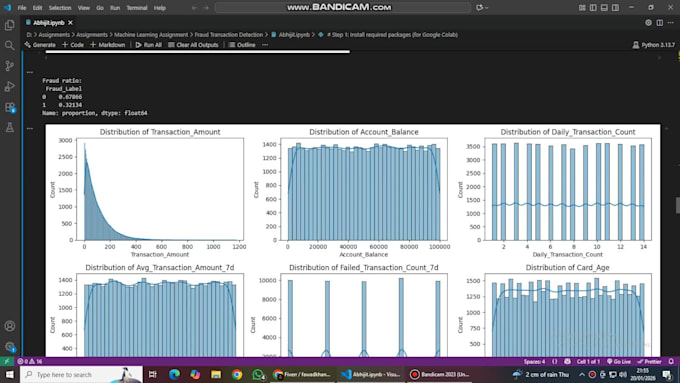Open the Selection menu

coord(60,8)
